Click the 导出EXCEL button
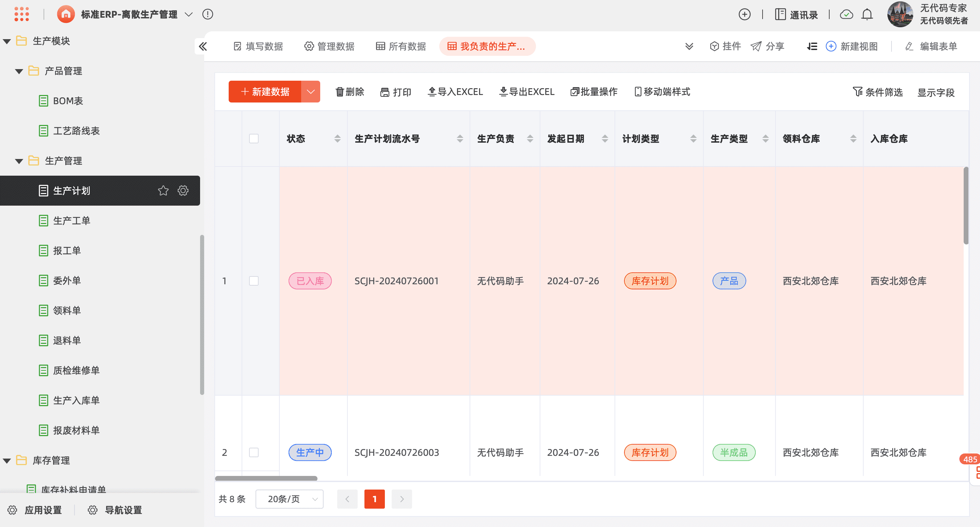The width and height of the screenshot is (980, 527). [x=526, y=92]
